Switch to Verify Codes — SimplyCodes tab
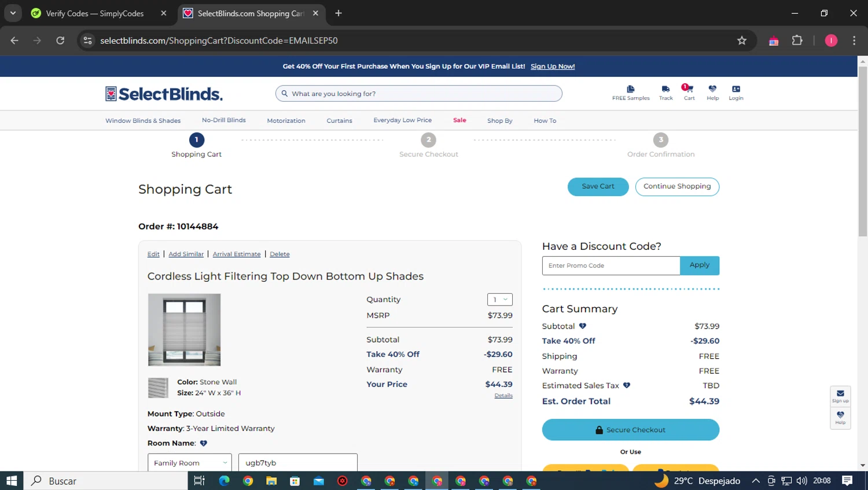The height and width of the screenshot is (490, 868). point(95,13)
